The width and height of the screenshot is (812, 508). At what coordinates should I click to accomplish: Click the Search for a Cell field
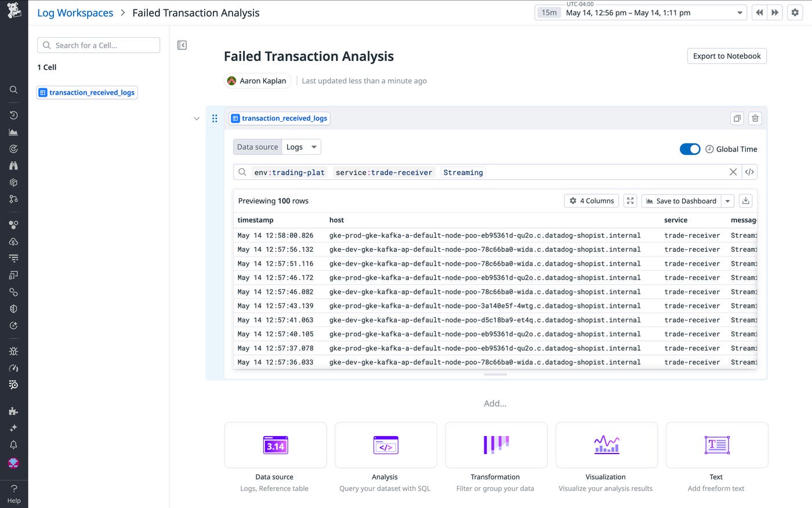coord(99,45)
